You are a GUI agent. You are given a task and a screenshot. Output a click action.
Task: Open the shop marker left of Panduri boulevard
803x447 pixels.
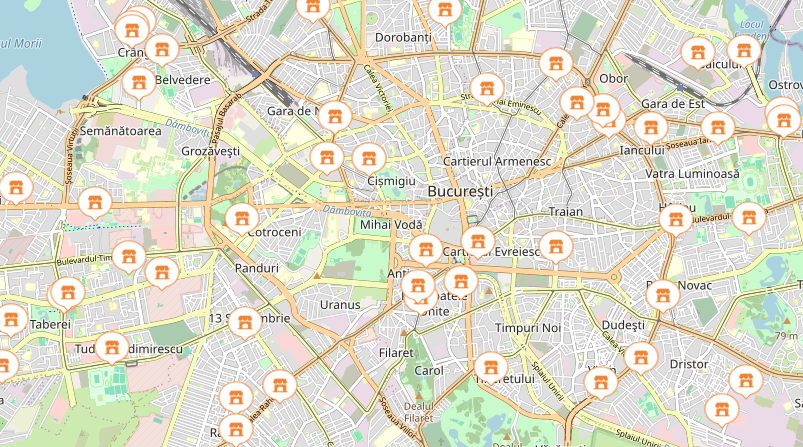(162, 273)
